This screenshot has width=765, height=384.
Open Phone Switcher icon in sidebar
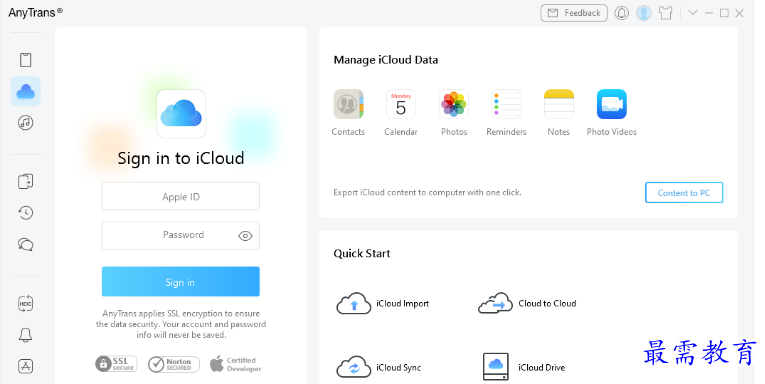(x=25, y=182)
